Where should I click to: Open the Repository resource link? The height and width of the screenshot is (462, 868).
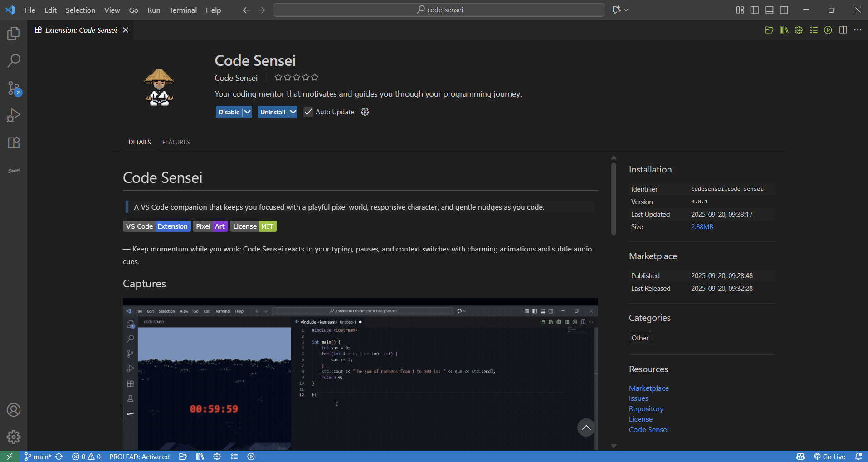coord(646,408)
